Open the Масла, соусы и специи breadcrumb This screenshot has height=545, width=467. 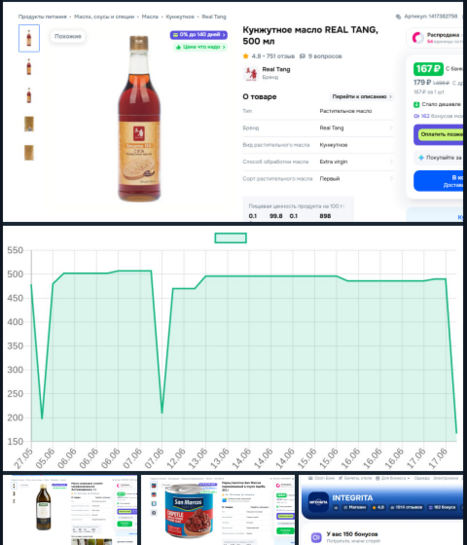point(104,17)
